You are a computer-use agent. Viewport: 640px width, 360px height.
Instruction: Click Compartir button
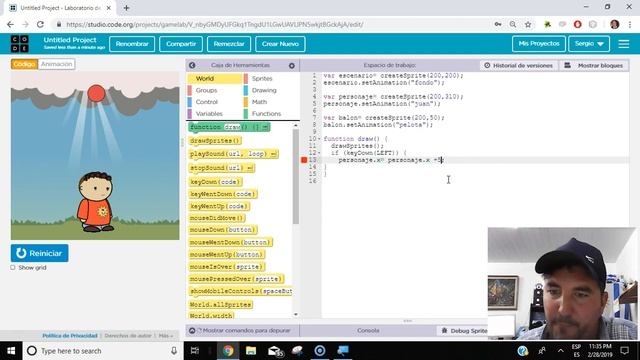[181, 44]
